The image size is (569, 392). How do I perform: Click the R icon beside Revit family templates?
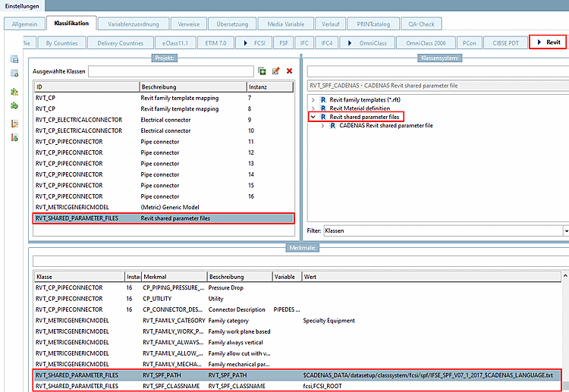click(323, 100)
